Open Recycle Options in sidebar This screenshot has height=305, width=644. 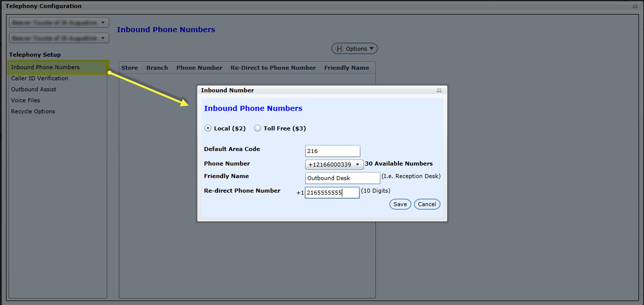[x=33, y=111]
